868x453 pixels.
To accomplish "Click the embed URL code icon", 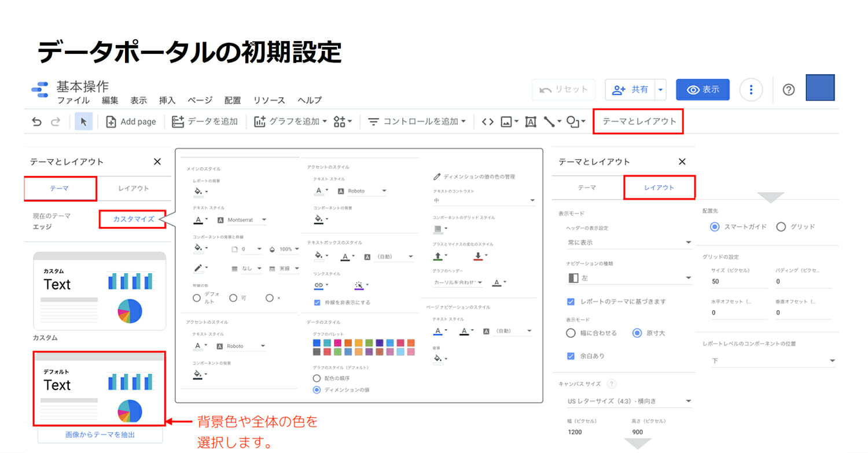I will (487, 121).
